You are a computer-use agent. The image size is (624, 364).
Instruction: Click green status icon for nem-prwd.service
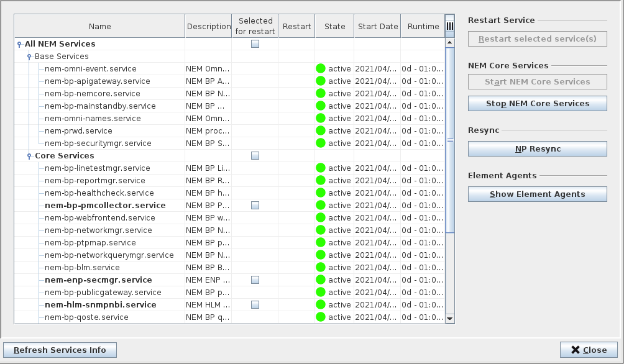pyautogui.click(x=321, y=131)
